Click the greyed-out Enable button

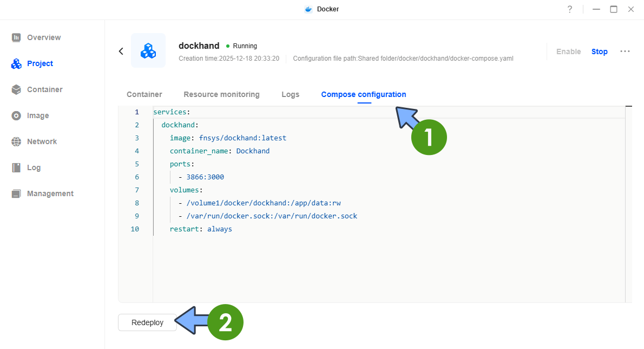(x=568, y=51)
